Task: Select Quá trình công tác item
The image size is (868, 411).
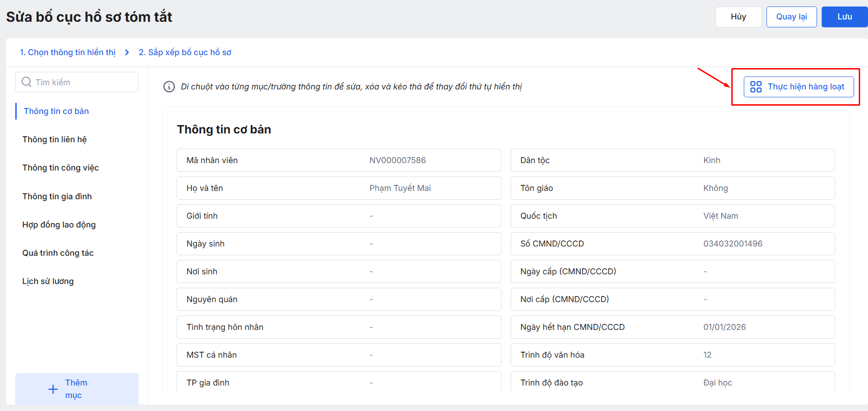Action: pyautogui.click(x=58, y=253)
